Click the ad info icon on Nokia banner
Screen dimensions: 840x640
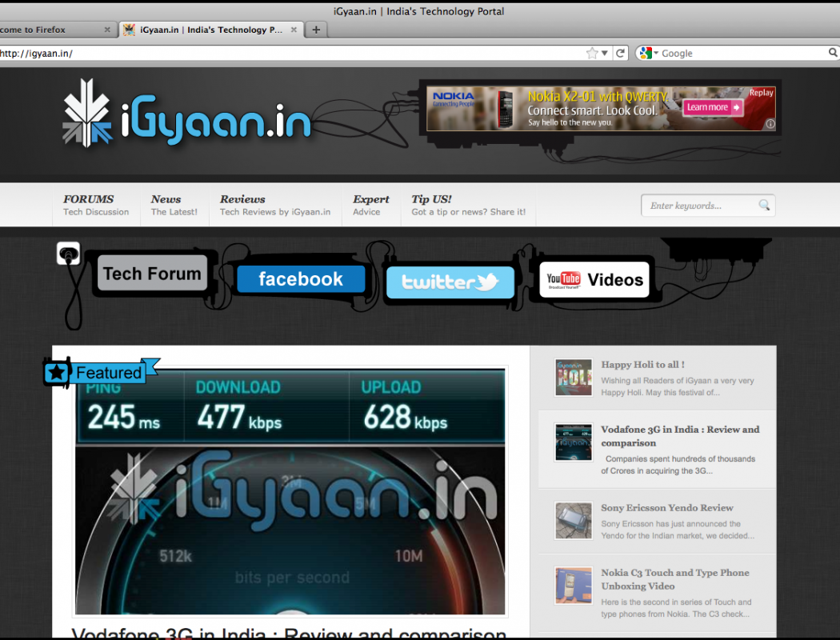770,124
